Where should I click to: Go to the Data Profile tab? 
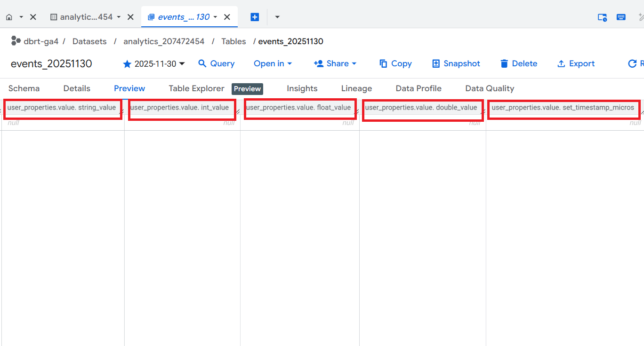tap(419, 88)
